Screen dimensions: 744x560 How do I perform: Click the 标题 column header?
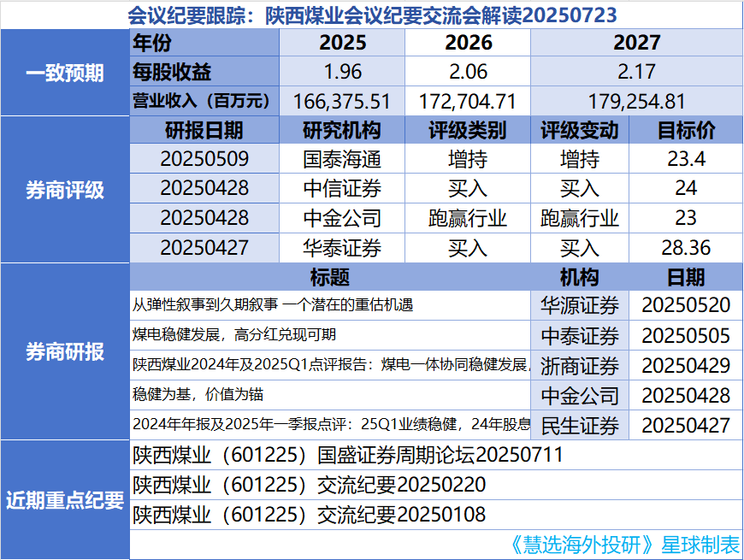coord(330,277)
